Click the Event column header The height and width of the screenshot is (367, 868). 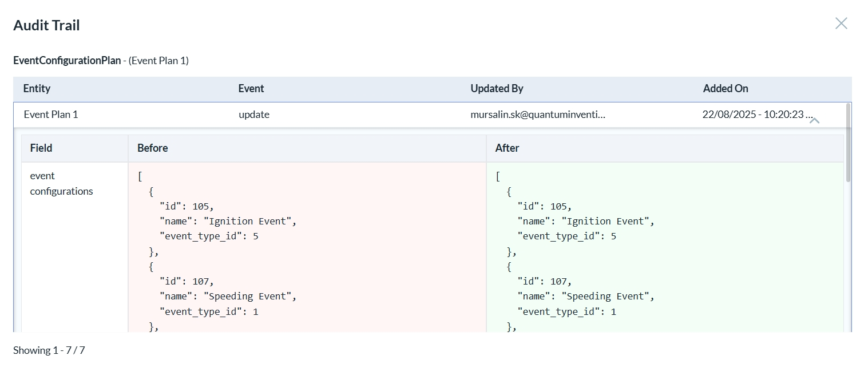point(251,89)
